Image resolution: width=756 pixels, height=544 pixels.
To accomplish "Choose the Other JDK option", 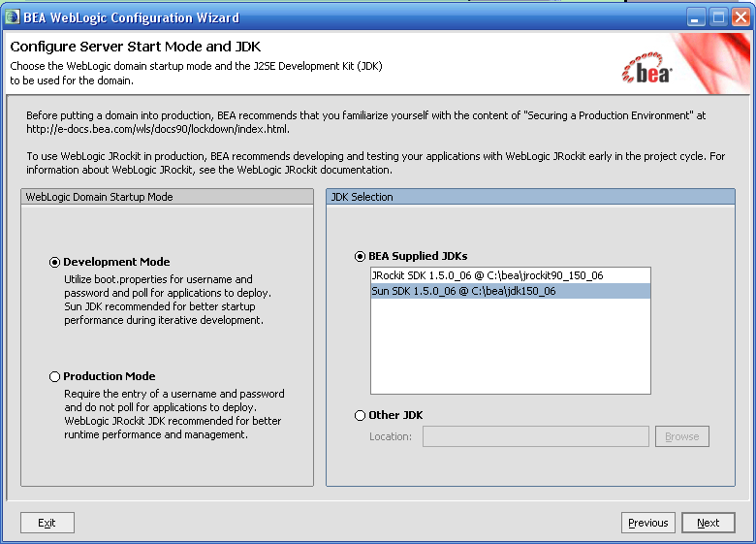I will point(360,415).
